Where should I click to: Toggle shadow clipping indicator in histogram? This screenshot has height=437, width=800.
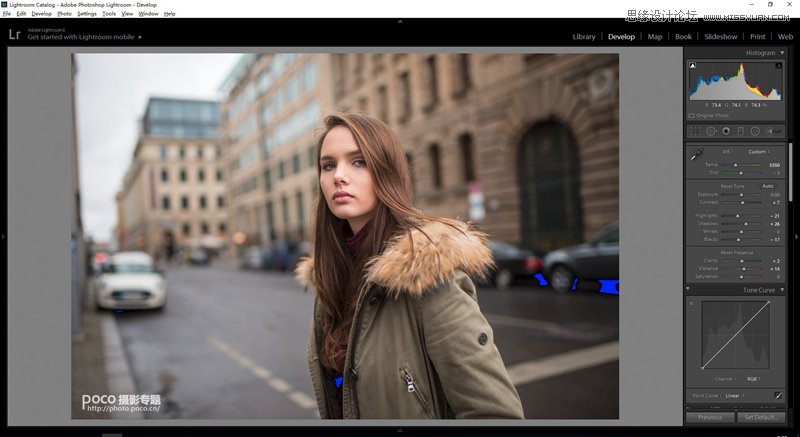[x=693, y=65]
